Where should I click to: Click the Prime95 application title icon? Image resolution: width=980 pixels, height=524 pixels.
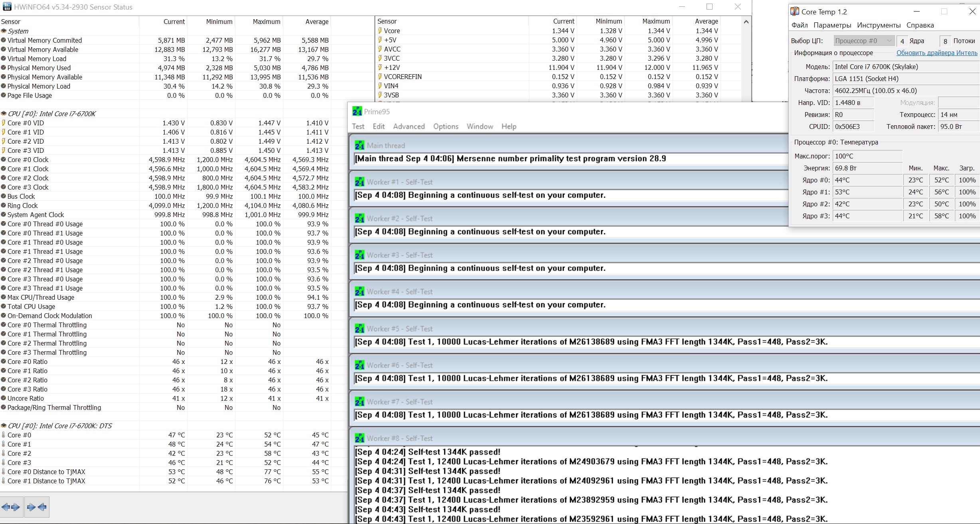(x=357, y=111)
